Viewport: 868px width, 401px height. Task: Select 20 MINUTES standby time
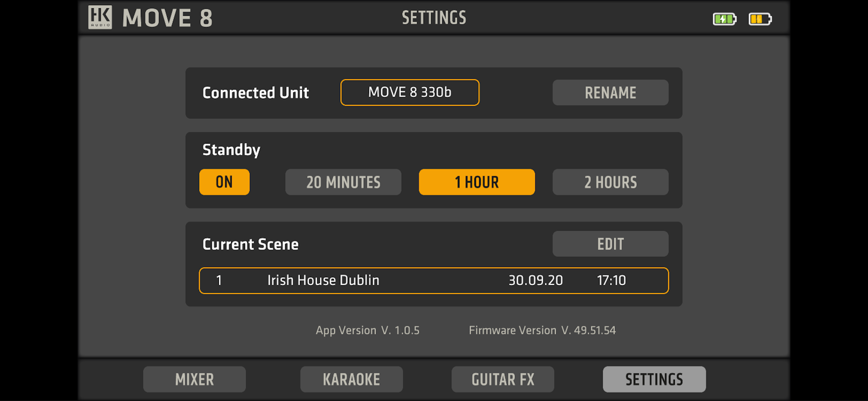point(343,182)
